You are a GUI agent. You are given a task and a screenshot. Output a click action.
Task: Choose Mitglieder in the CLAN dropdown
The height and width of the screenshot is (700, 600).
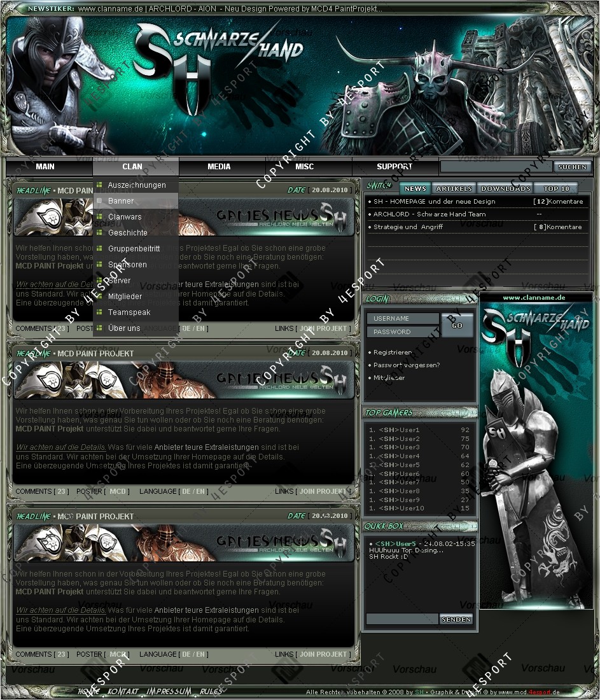(x=125, y=297)
